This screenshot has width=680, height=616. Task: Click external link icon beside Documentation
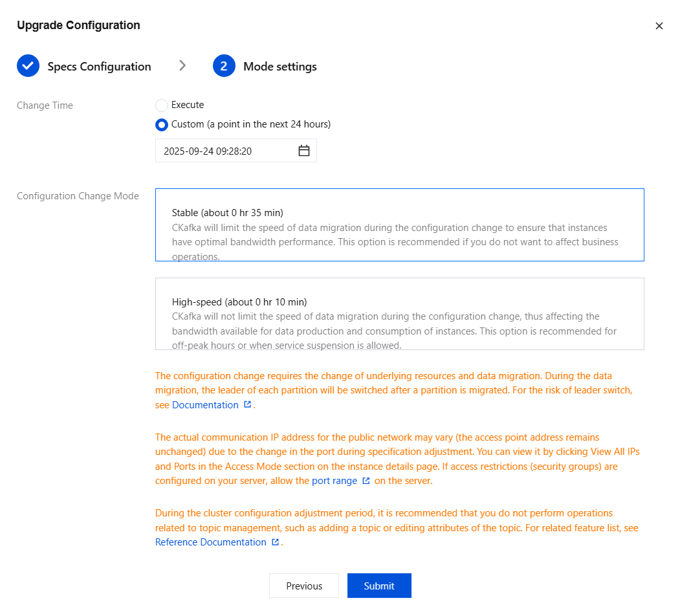[x=248, y=405]
